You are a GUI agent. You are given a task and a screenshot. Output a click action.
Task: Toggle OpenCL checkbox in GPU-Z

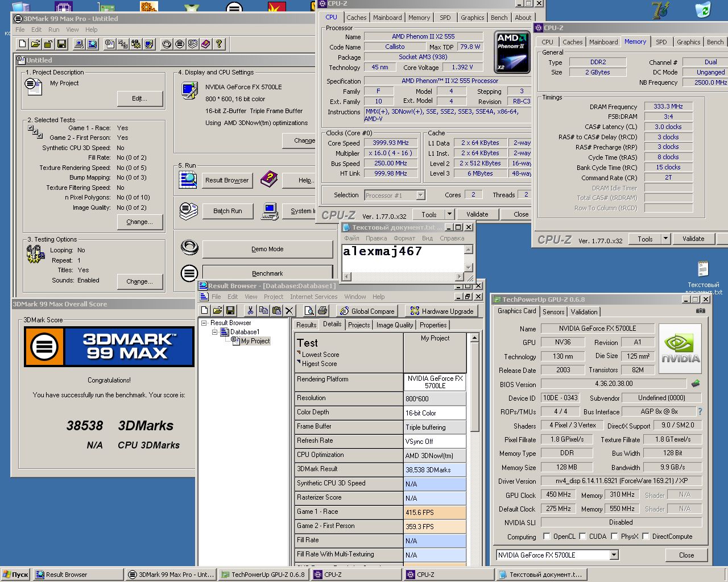pyautogui.click(x=547, y=536)
